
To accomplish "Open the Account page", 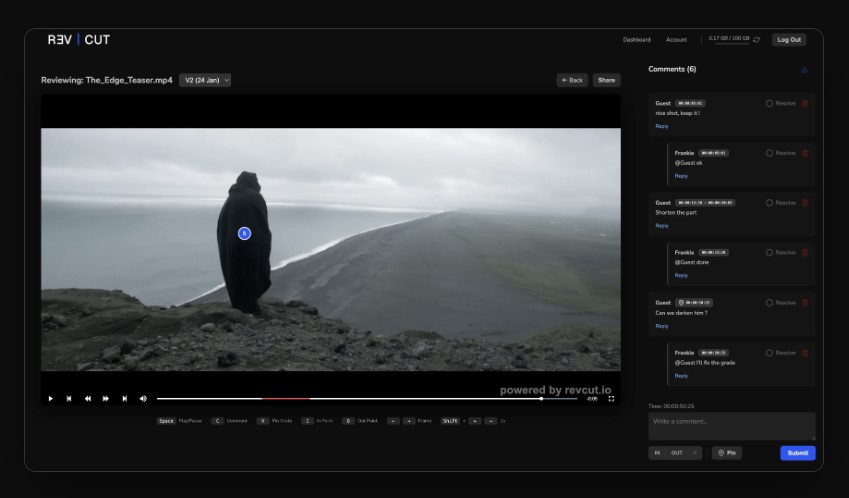I will click(x=676, y=40).
